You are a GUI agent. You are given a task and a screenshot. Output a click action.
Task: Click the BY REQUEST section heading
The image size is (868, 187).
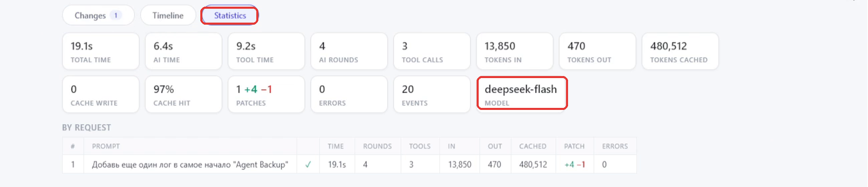click(x=86, y=127)
